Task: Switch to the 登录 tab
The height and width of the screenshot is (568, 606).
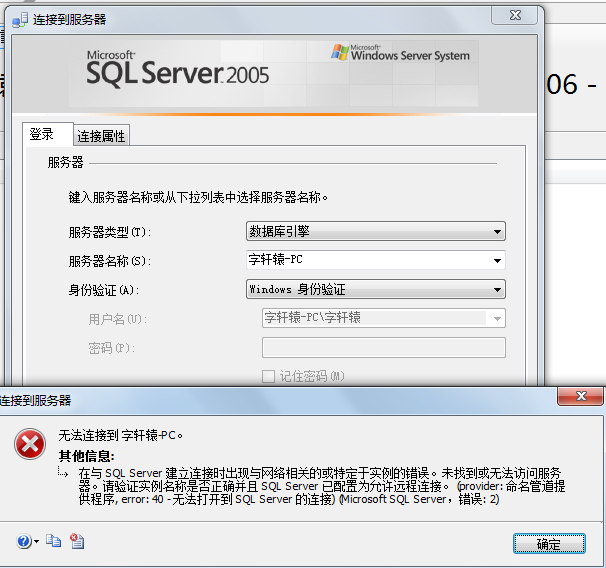Action: 48,134
